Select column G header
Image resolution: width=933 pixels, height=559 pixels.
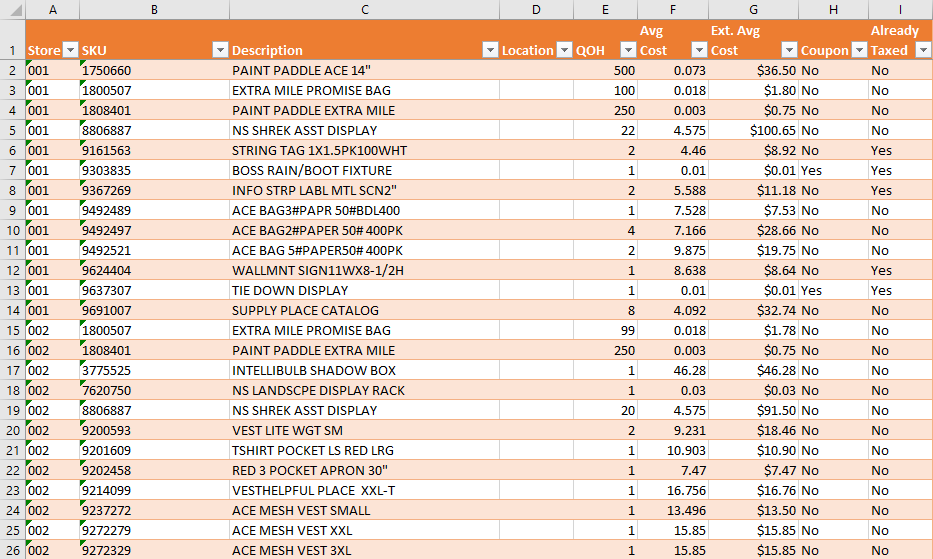(x=753, y=10)
